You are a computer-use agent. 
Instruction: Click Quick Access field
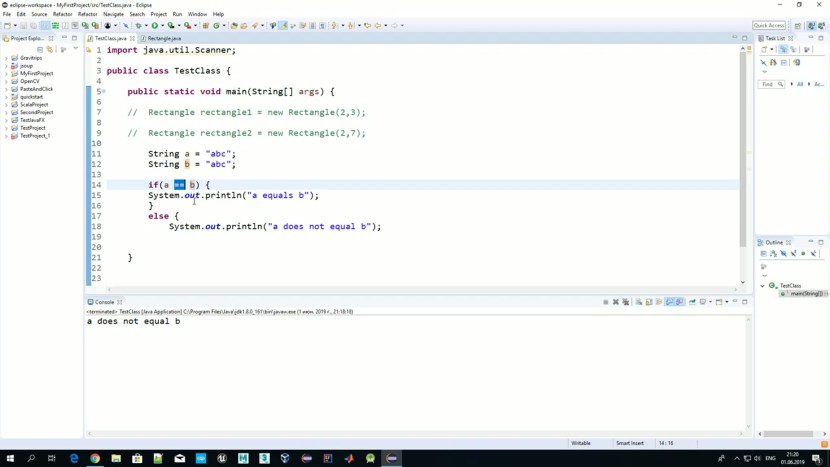pyautogui.click(x=769, y=25)
